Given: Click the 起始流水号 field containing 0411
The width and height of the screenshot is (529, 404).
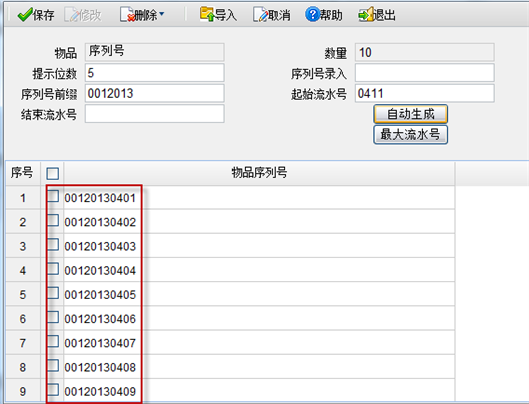Looking at the screenshot, I should (x=424, y=93).
